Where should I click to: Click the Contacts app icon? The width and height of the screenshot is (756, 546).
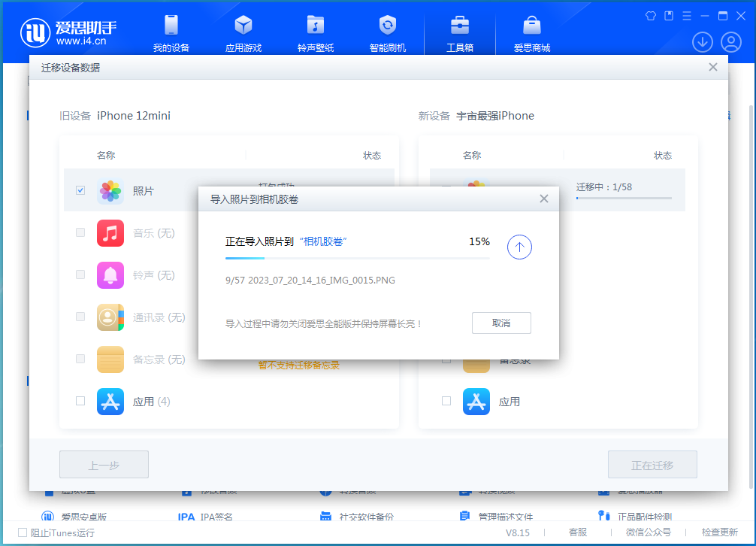[110, 317]
